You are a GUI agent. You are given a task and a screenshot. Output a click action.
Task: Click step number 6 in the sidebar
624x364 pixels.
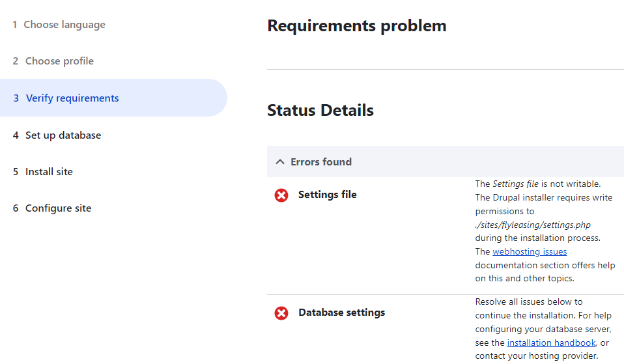pyautogui.click(x=16, y=208)
